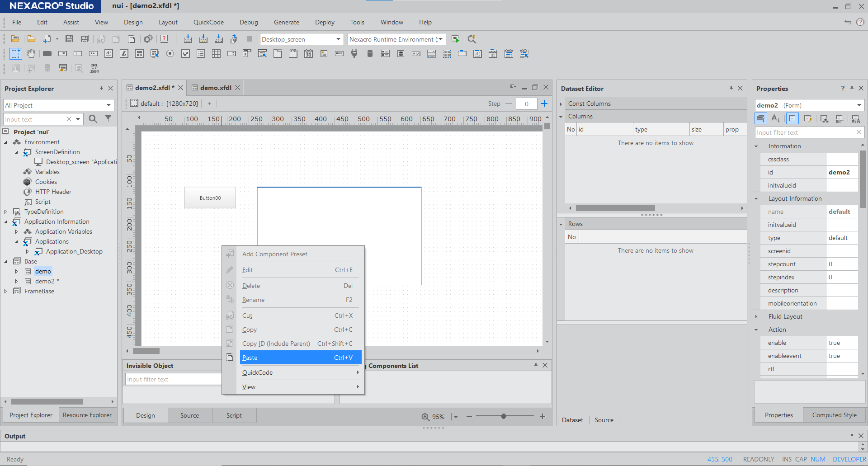This screenshot has width=868, height=466.
Task: Switch to Resource Explorer tab
Action: (87, 415)
